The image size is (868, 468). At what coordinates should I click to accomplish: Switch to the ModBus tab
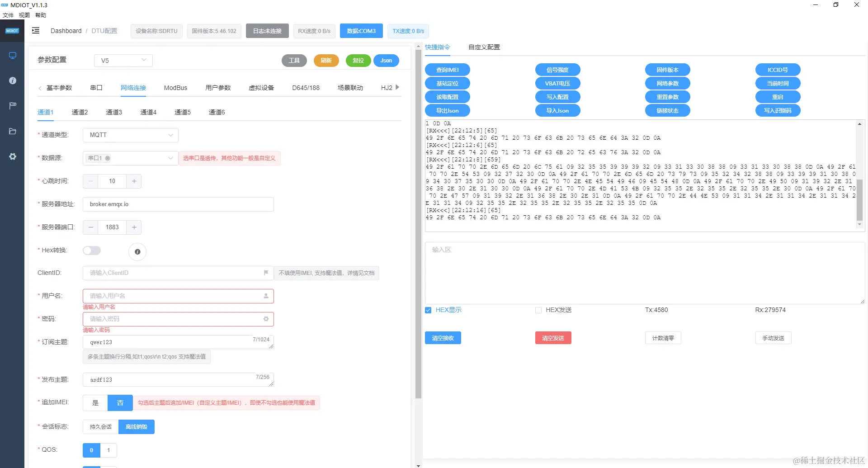[175, 88]
